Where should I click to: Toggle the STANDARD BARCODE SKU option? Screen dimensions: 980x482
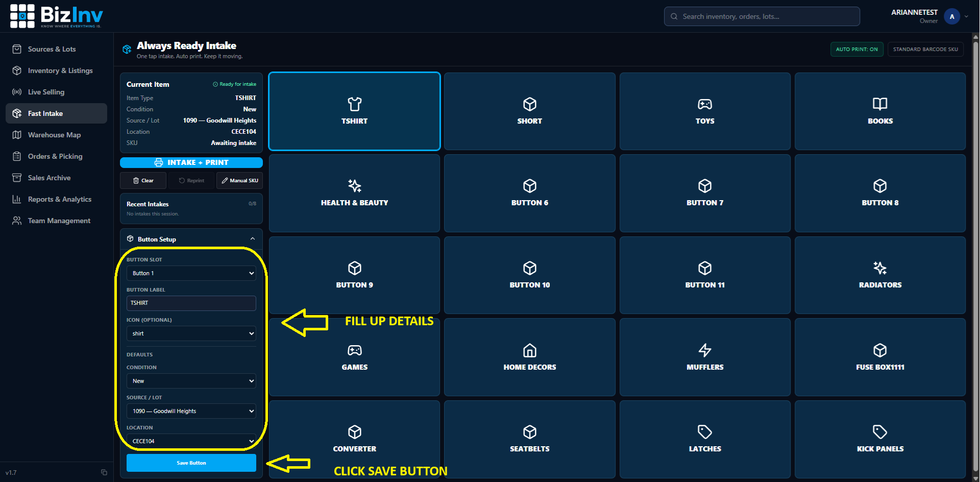925,49
